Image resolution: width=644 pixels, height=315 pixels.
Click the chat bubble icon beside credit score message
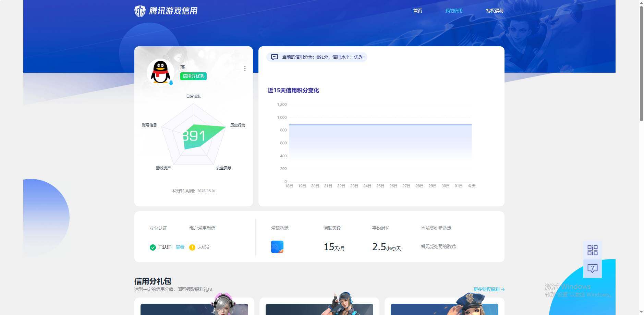tap(274, 57)
